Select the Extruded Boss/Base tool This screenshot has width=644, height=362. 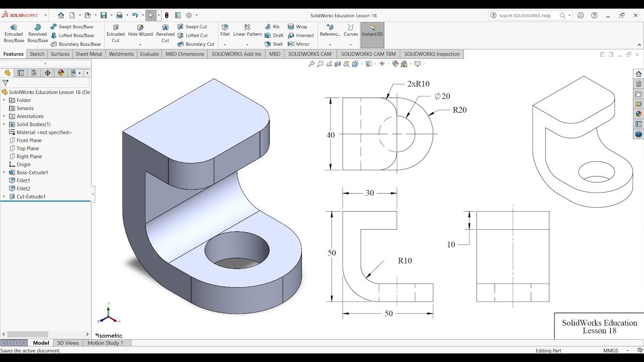coord(14,34)
